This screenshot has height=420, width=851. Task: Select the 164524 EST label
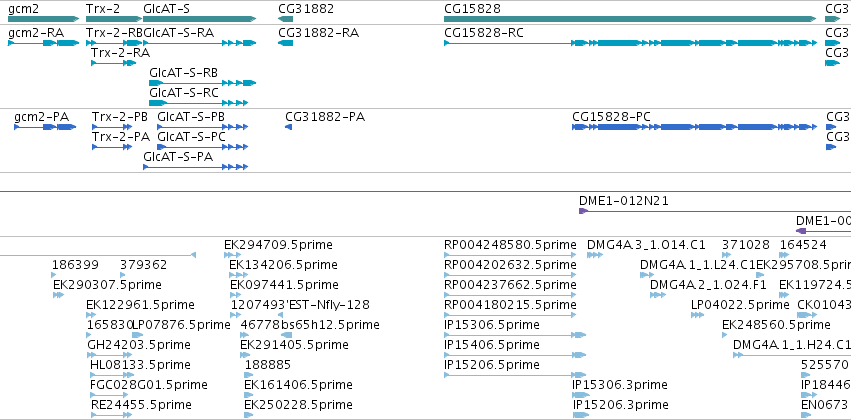[803, 245]
